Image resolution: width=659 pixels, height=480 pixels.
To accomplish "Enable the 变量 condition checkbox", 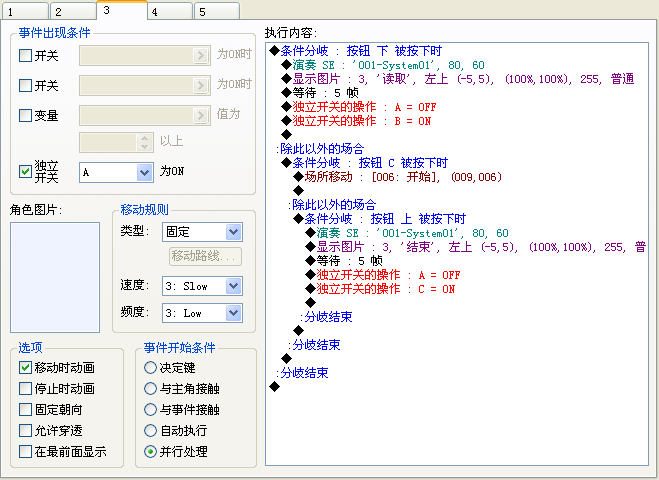I will [x=26, y=115].
